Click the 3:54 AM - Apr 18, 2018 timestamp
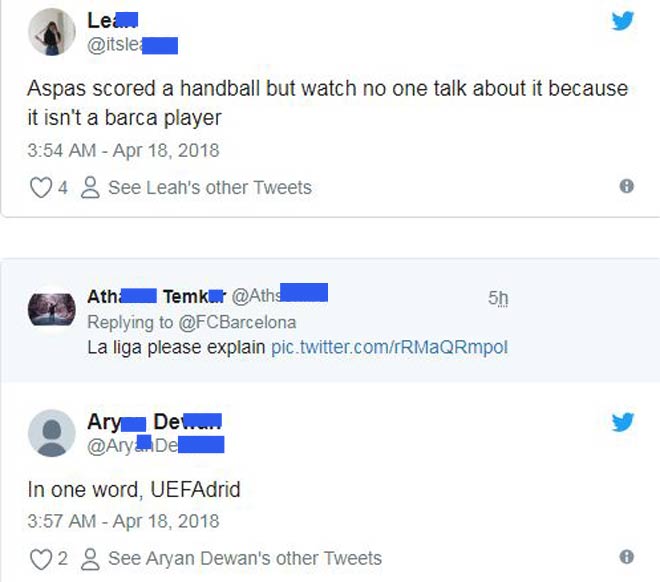This screenshot has height=582, width=660. click(123, 151)
